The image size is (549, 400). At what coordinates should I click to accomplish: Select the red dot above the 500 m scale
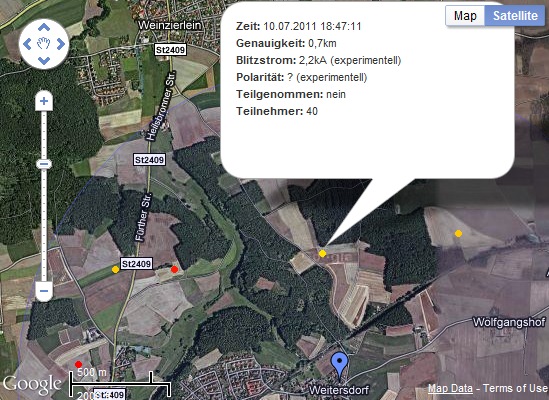pyautogui.click(x=78, y=364)
